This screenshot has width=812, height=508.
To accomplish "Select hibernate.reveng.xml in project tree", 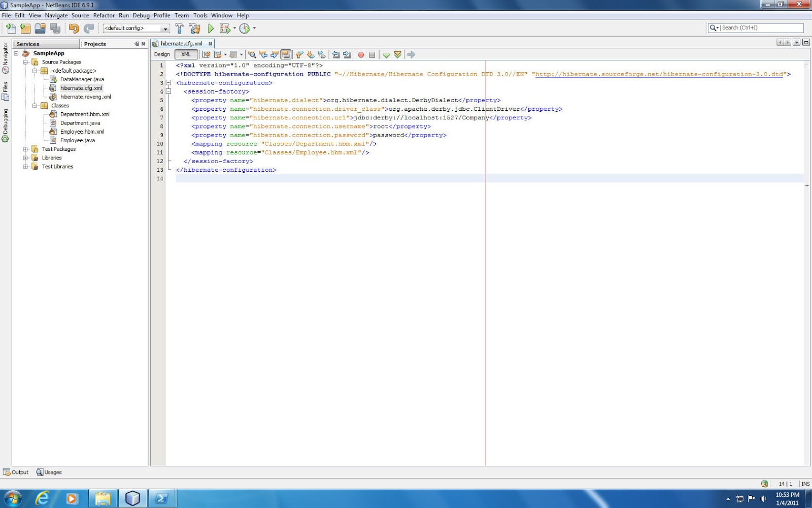I will pyautogui.click(x=85, y=97).
